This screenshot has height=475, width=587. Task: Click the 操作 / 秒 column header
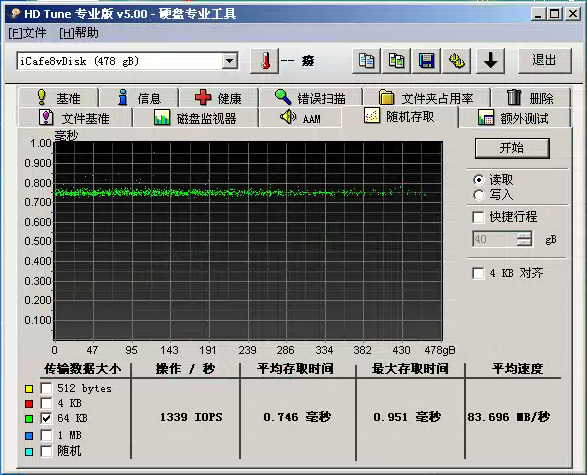[x=186, y=369]
